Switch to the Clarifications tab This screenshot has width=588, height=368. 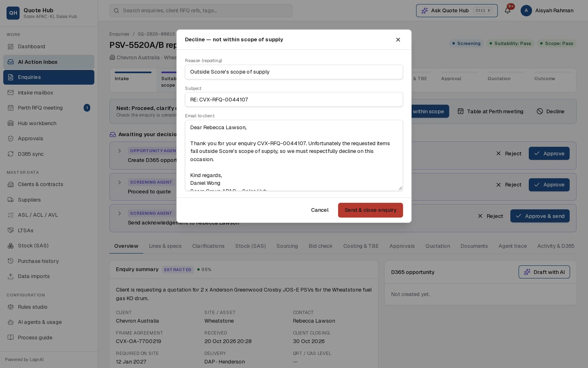point(208,246)
